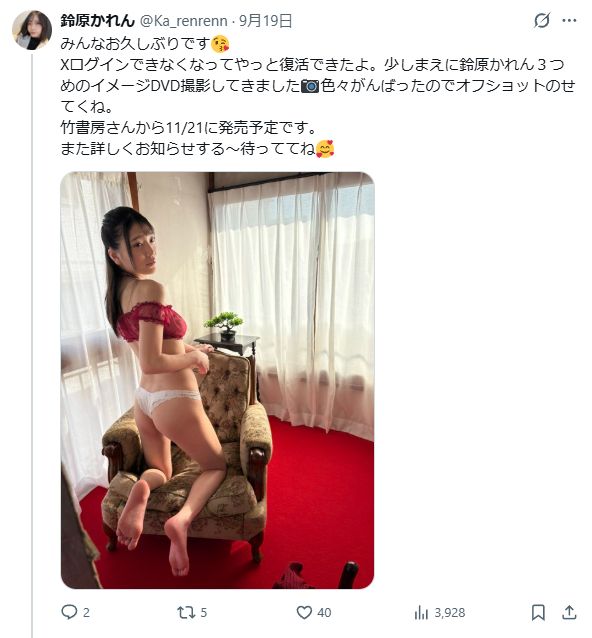Open view analytics bar chart icon
This screenshot has width=592, height=638.
tap(421, 612)
